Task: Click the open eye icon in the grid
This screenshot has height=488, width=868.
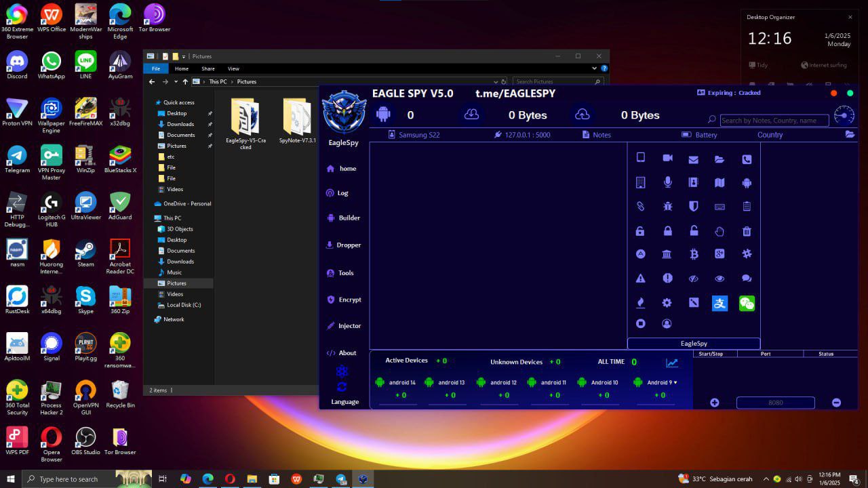Action: pyautogui.click(x=719, y=279)
